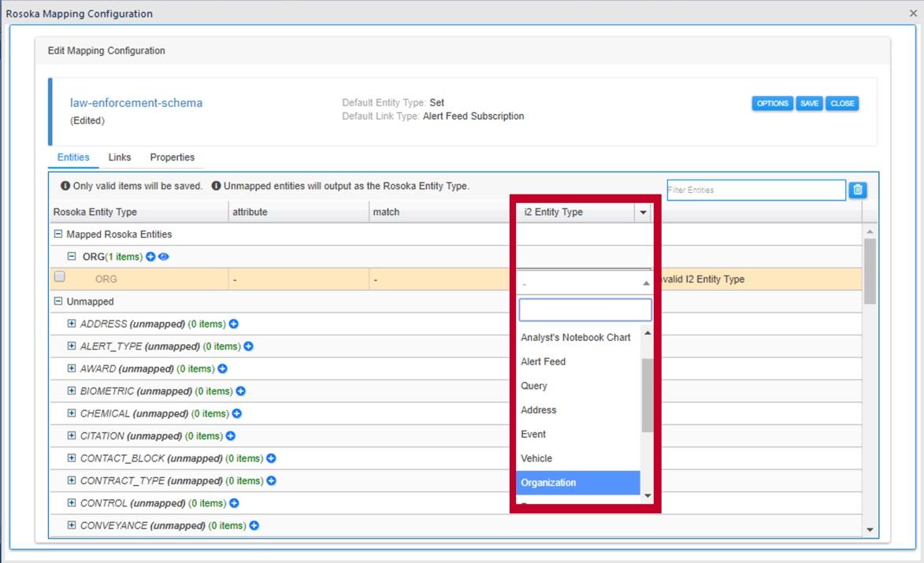
Task: Check the ORG row checkbox
Action: (60, 277)
